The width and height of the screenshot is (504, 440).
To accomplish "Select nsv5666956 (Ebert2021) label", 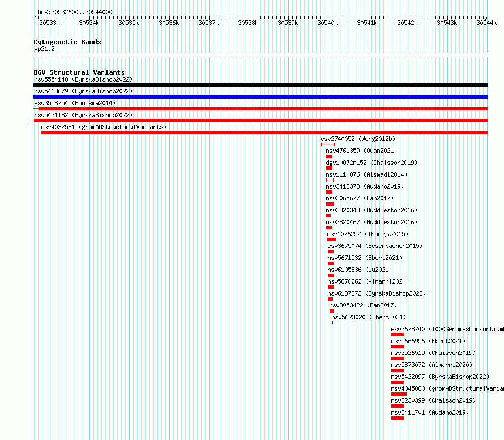I will pos(428,341).
